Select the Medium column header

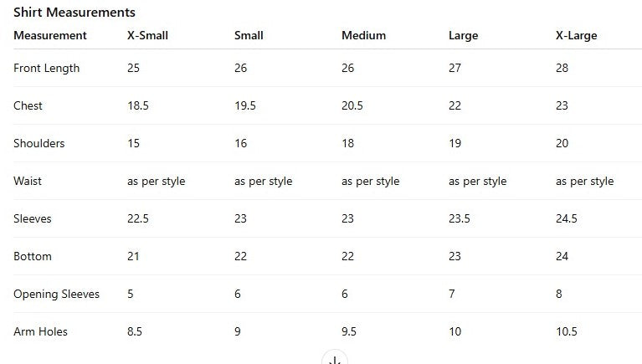(x=363, y=35)
